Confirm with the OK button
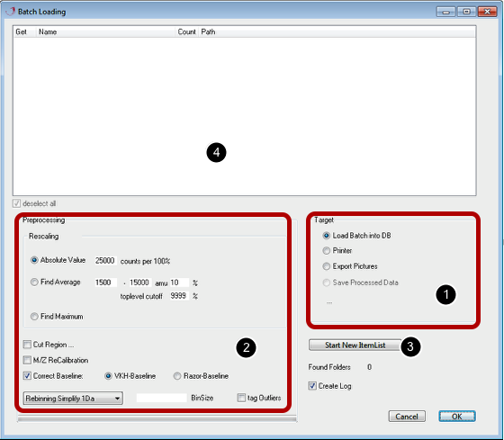 [457, 417]
